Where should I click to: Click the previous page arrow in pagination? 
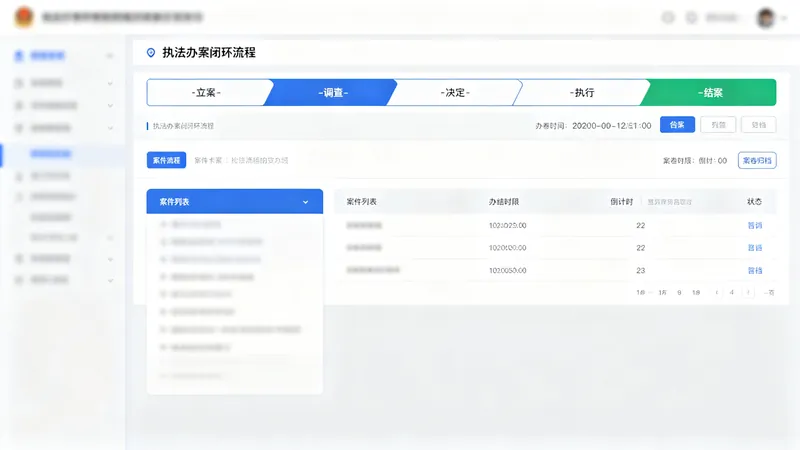tap(717, 292)
